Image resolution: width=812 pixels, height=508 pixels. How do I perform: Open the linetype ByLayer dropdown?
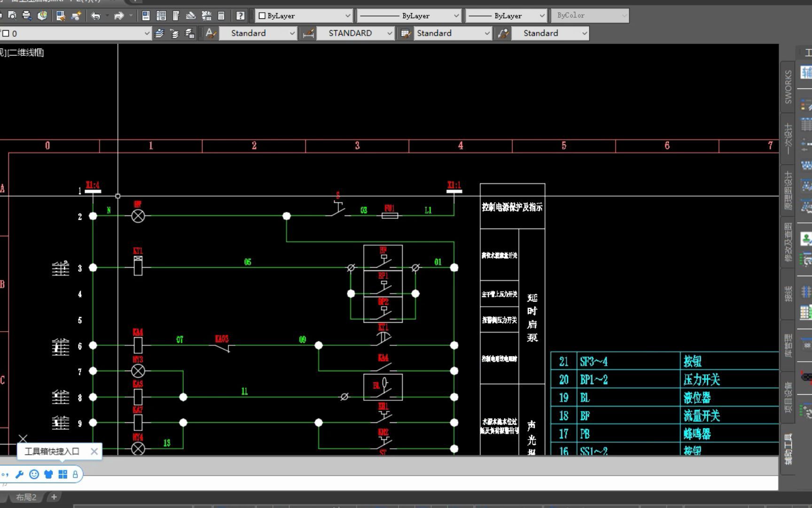pyautogui.click(x=408, y=16)
